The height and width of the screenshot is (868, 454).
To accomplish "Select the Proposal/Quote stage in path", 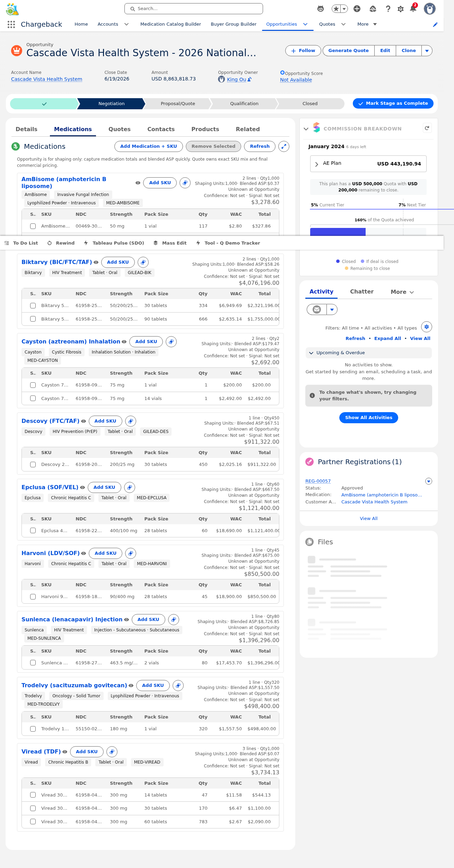I will [178, 104].
